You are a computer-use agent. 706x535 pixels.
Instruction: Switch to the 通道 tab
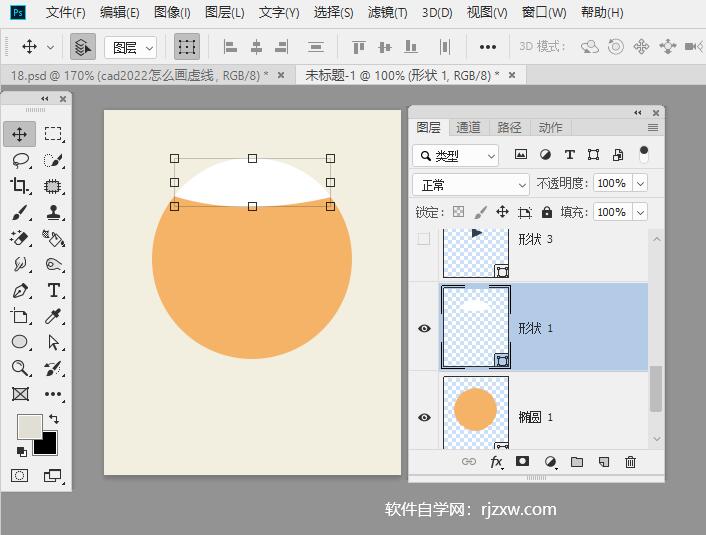click(468, 127)
